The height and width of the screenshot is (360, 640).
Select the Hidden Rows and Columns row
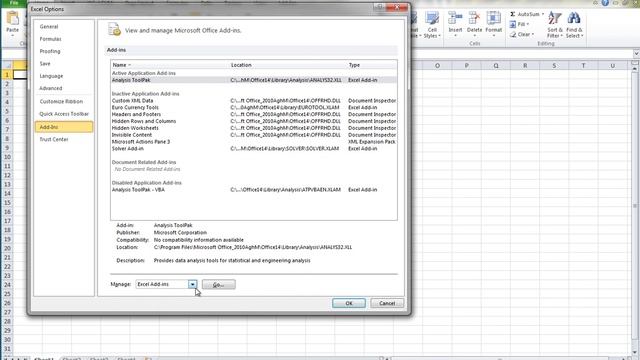(x=253, y=121)
